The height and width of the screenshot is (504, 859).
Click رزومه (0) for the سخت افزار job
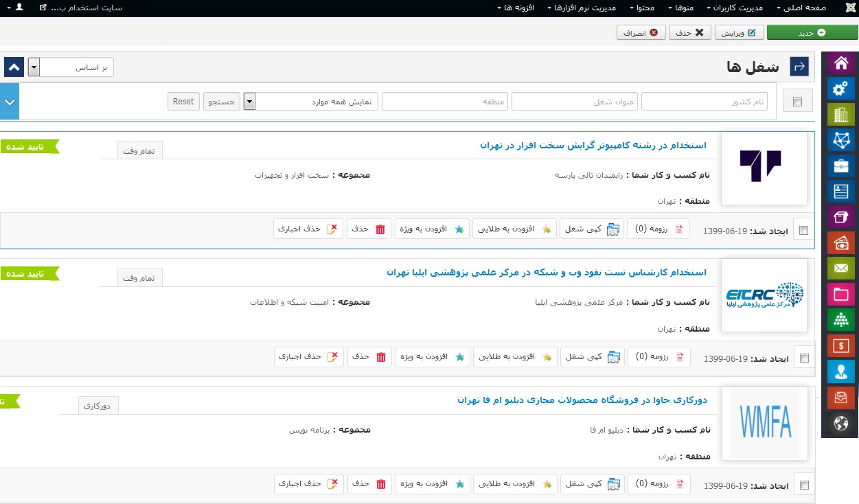click(658, 229)
